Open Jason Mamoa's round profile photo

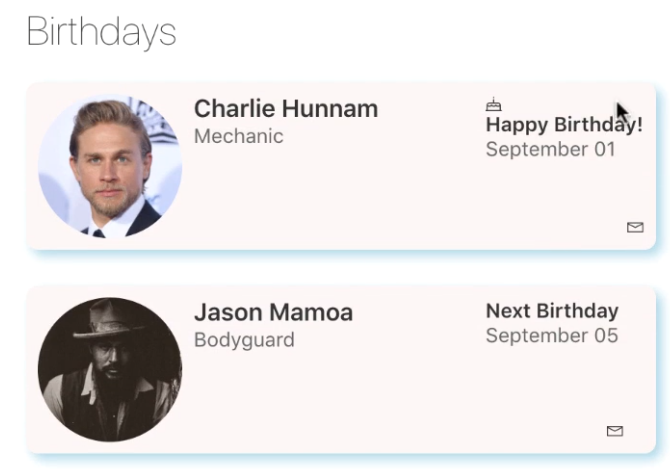(x=110, y=369)
